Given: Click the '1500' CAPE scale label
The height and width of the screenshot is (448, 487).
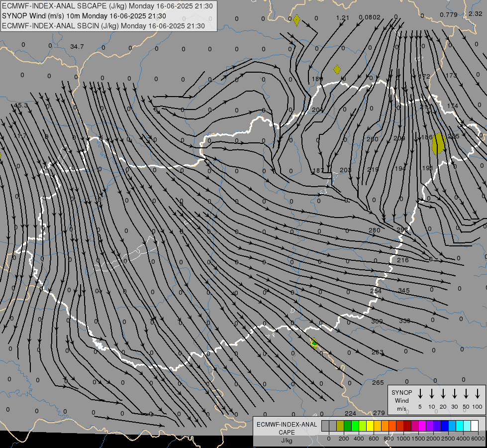Looking at the screenshot, I should 418,439.
